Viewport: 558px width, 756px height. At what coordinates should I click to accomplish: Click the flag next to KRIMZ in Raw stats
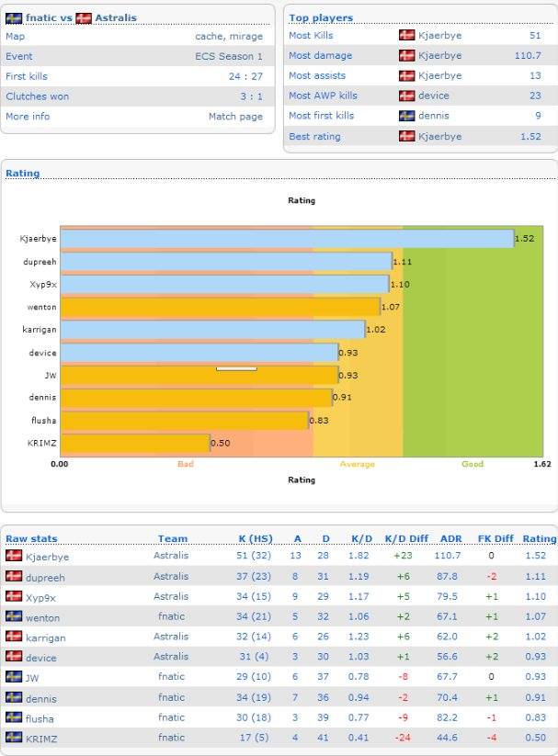(x=14, y=738)
